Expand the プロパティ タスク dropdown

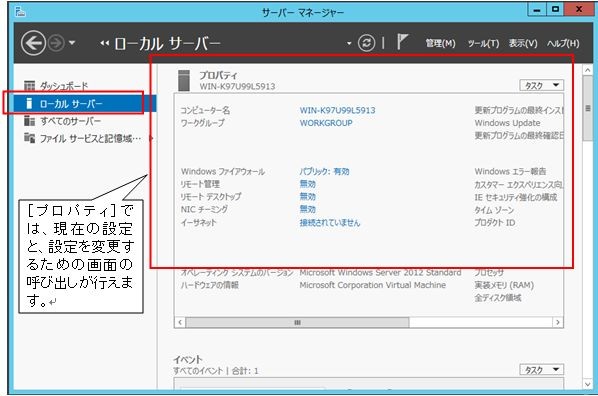(541, 85)
